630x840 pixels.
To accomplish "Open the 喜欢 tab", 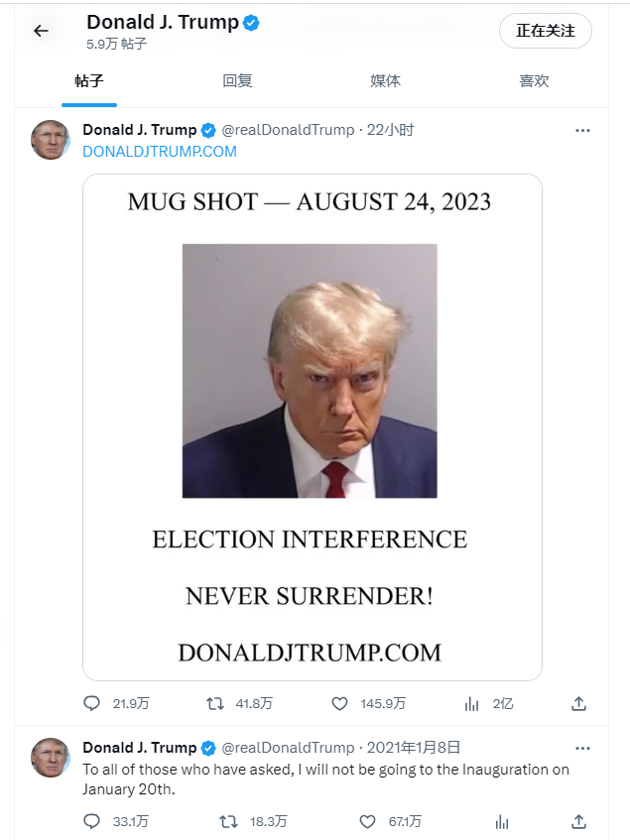I will [534, 81].
